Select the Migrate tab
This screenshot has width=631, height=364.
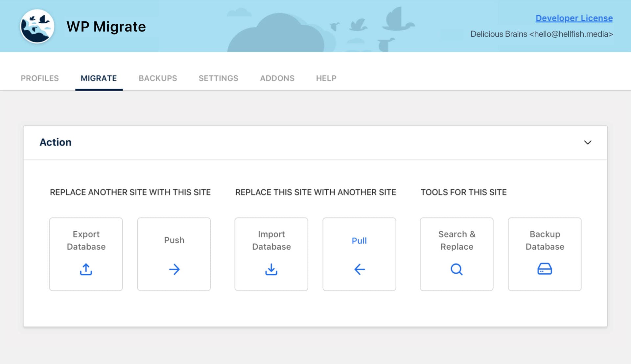[x=99, y=78]
